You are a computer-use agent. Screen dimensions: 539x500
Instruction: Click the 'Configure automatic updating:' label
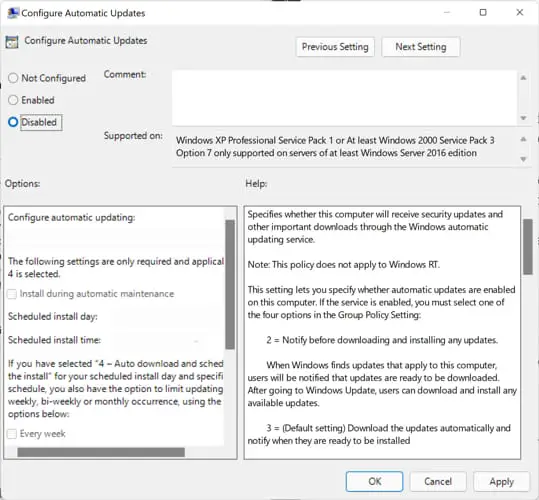72,218
